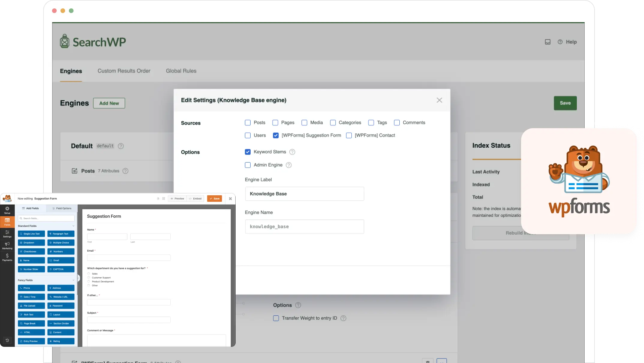
Task: Click the Add New engine button
Action: (109, 103)
